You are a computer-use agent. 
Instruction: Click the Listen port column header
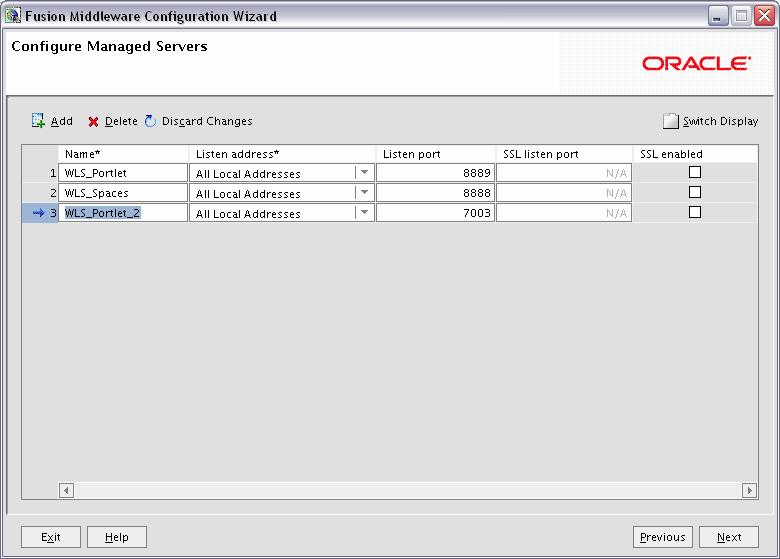[436, 154]
